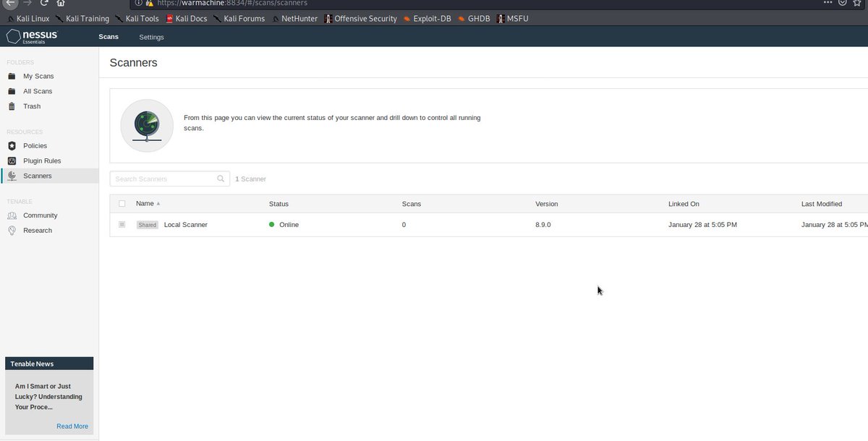Click the '1 Scanner' count text

point(251,179)
